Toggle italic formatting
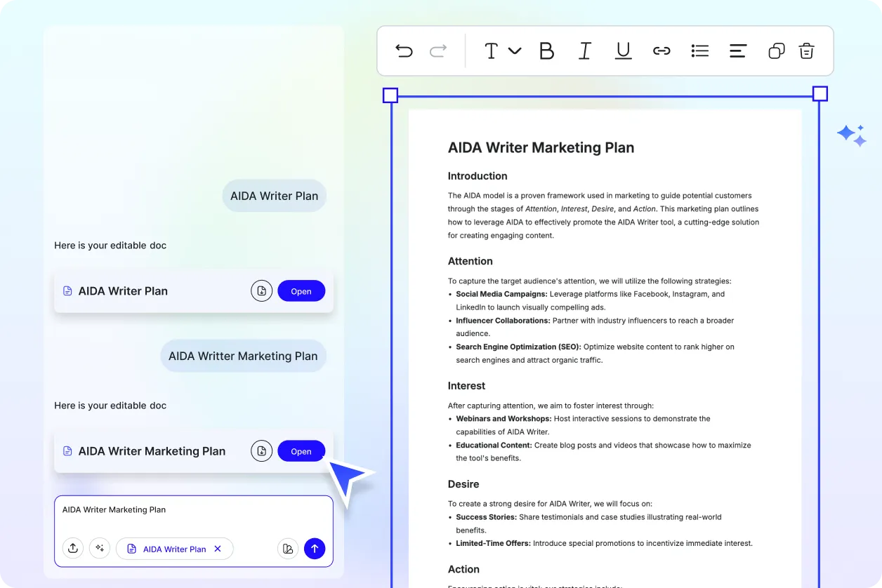882x588 pixels. (584, 51)
